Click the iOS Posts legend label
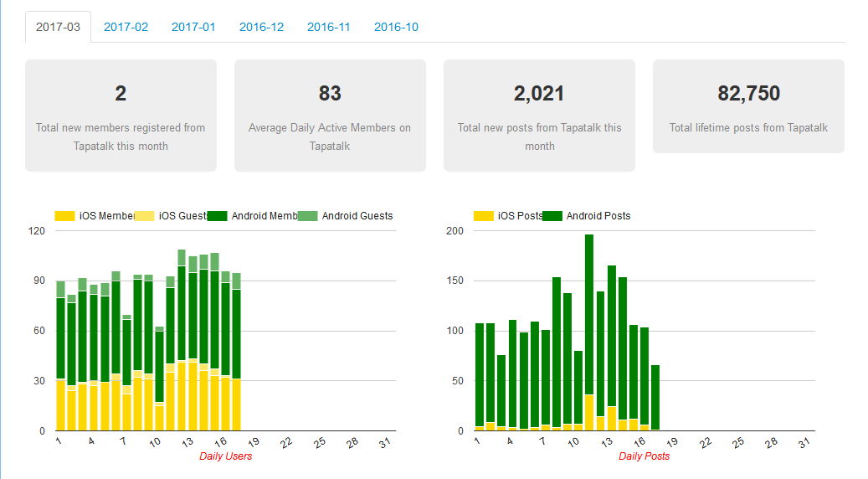Image resolution: width=868 pixels, height=479 pixels. (521, 216)
